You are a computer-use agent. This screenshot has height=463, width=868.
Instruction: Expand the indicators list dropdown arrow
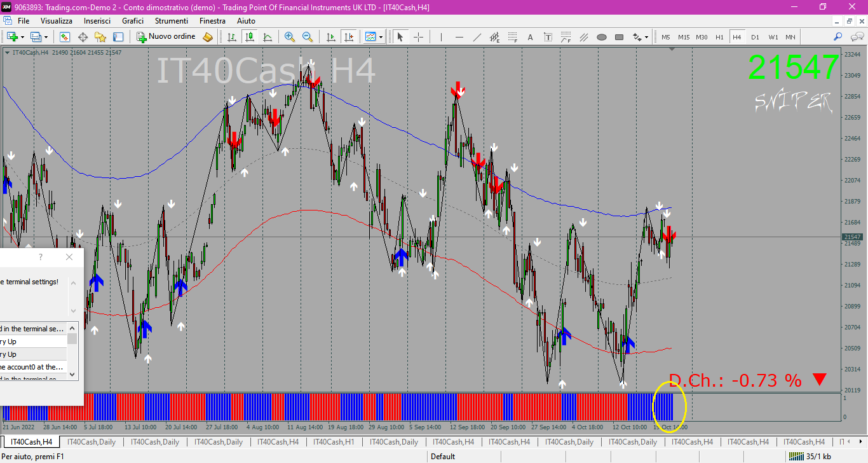point(381,37)
